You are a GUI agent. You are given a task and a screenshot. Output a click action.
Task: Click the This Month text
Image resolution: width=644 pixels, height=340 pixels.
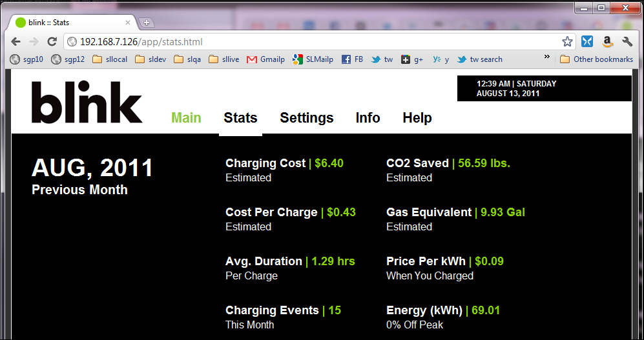tap(250, 325)
